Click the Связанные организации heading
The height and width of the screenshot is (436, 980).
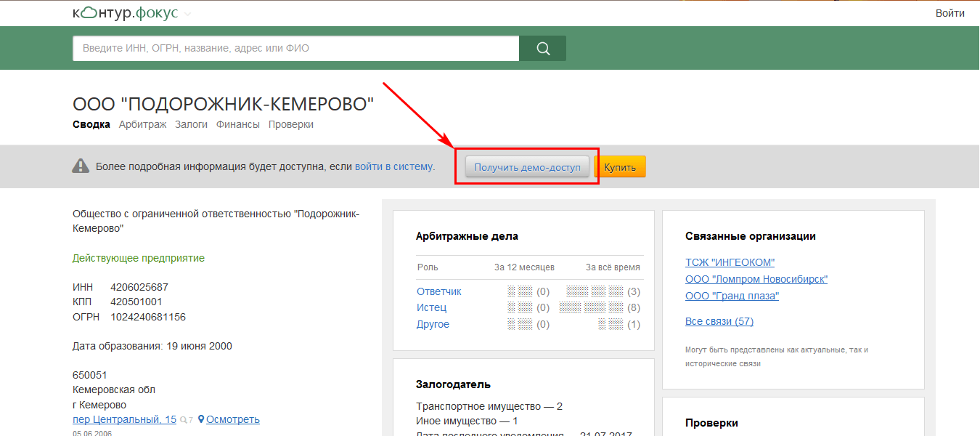751,236
